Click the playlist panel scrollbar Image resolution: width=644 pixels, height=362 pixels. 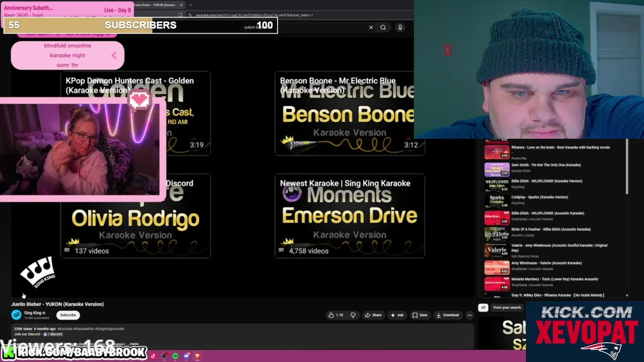click(627, 167)
